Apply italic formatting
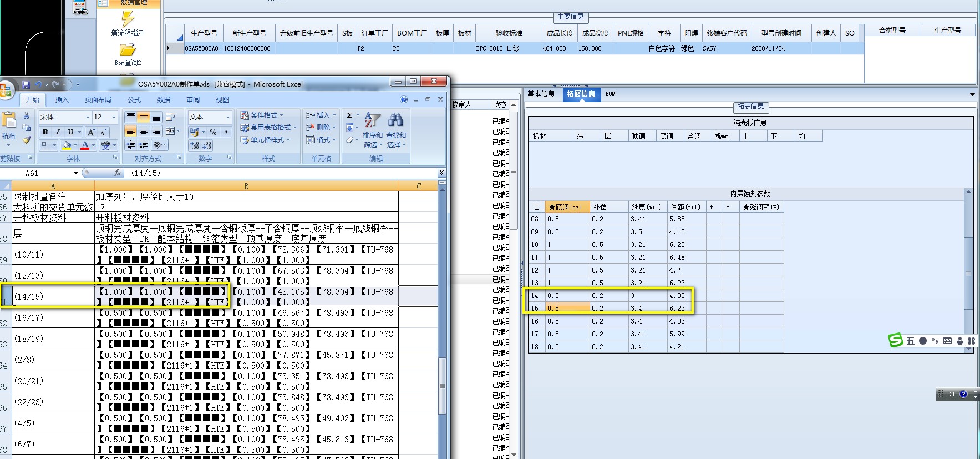The height and width of the screenshot is (459, 980). [57, 132]
